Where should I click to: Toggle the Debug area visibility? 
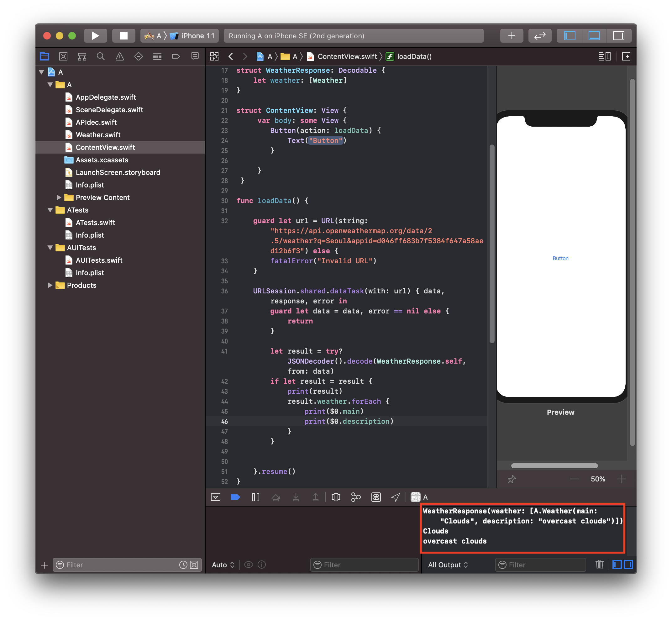(594, 36)
